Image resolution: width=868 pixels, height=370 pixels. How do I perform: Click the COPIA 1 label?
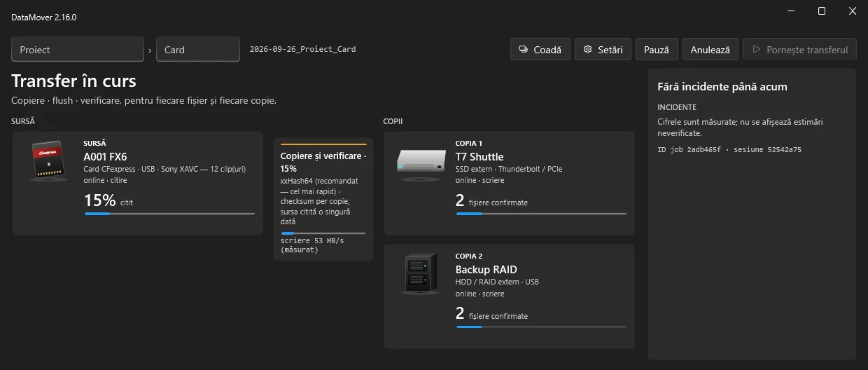(x=469, y=143)
